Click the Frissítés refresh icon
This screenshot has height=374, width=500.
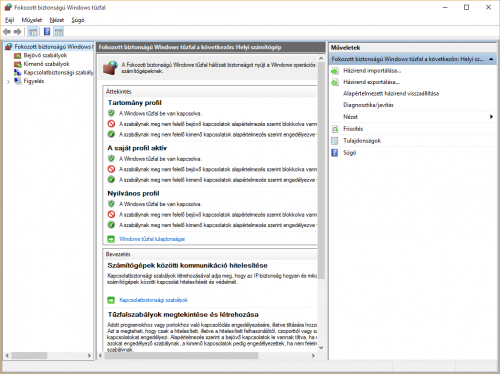335,129
